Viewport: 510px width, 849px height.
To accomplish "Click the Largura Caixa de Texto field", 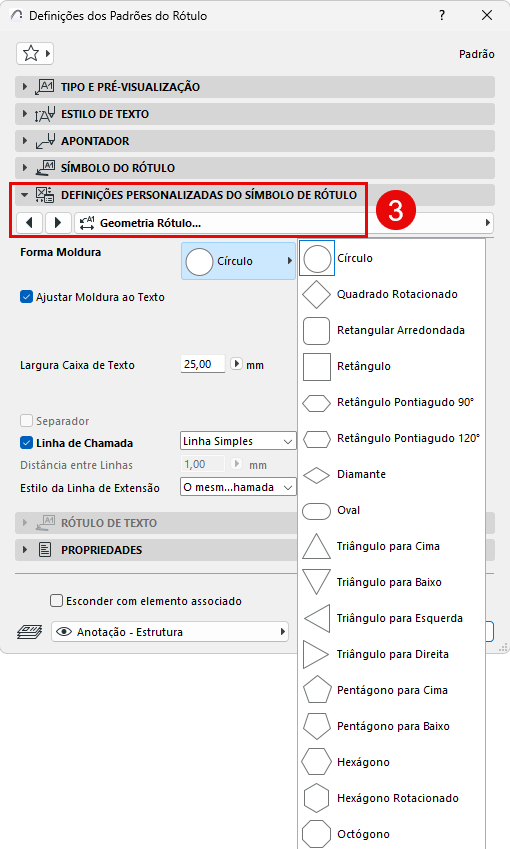I will pos(202,364).
